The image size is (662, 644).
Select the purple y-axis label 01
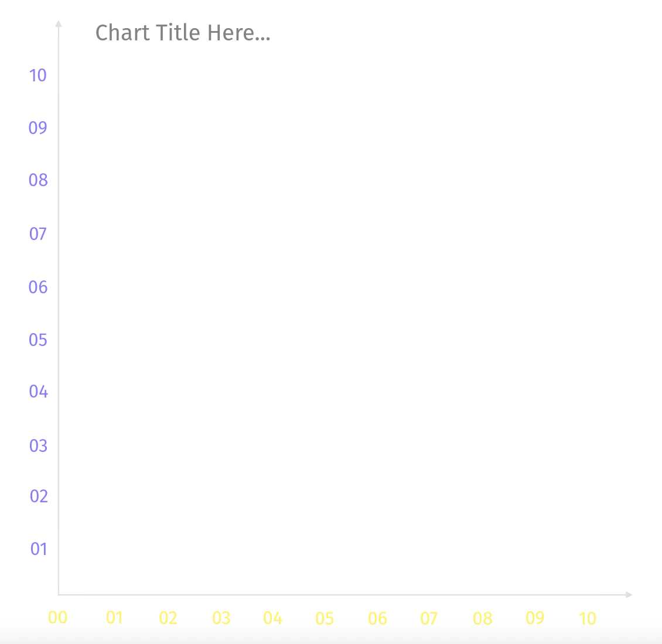pyautogui.click(x=39, y=549)
